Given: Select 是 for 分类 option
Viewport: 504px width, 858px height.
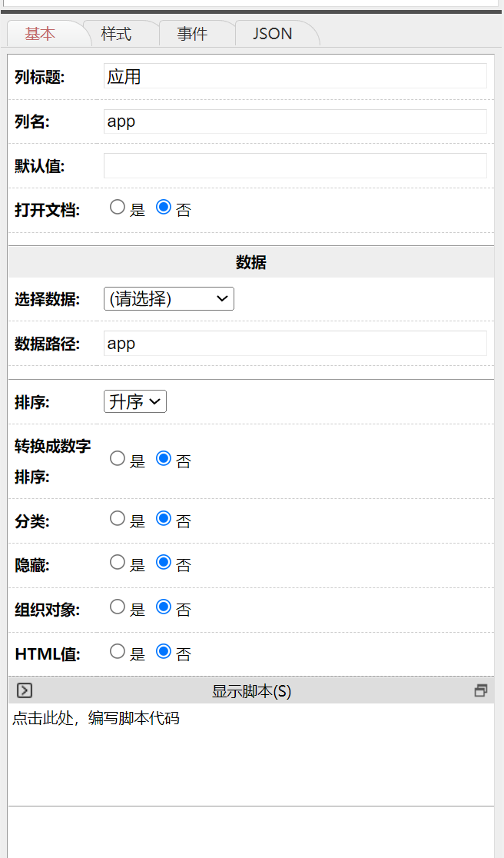Looking at the screenshot, I should click(118, 518).
